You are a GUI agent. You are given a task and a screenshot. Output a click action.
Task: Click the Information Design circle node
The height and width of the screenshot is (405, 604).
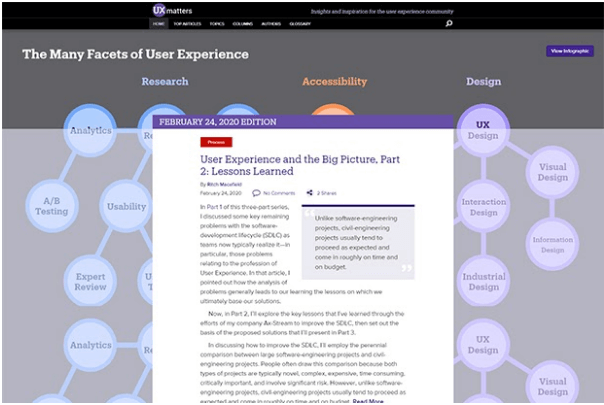552,246
